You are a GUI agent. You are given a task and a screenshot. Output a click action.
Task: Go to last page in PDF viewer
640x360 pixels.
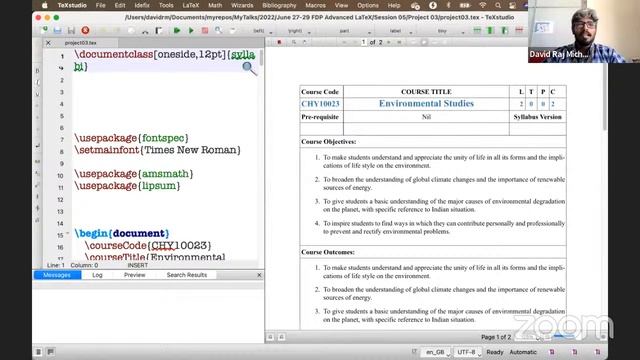[x=399, y=42]
